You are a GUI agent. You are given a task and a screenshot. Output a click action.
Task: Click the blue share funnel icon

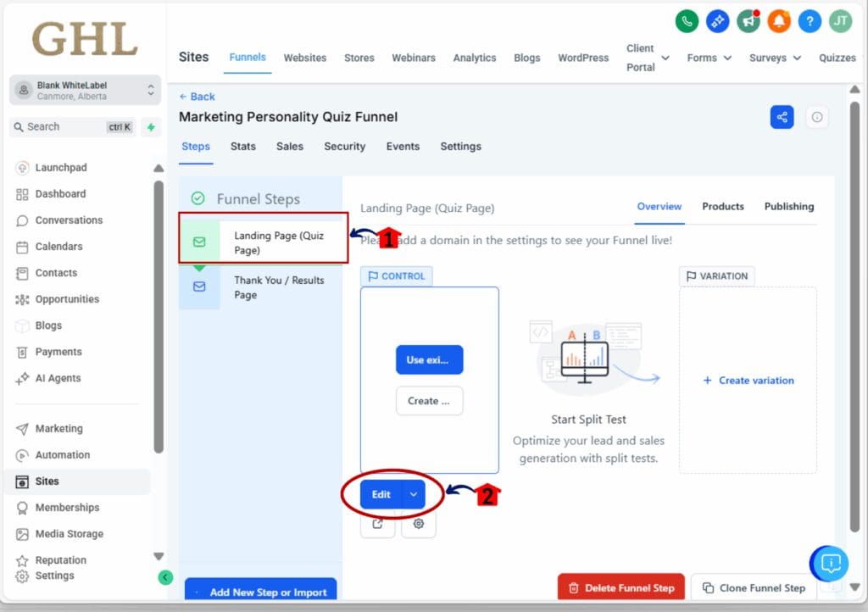782,117
